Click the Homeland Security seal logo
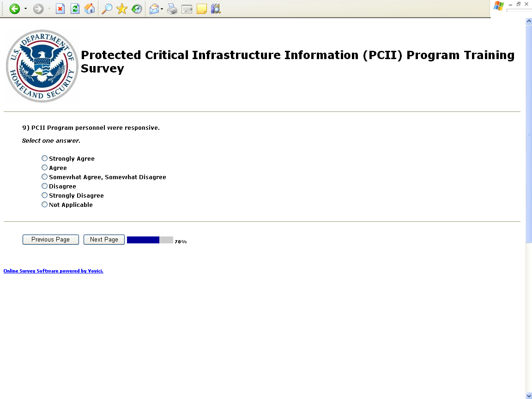This screenshot has width=532, height=399. coord(42,66)
